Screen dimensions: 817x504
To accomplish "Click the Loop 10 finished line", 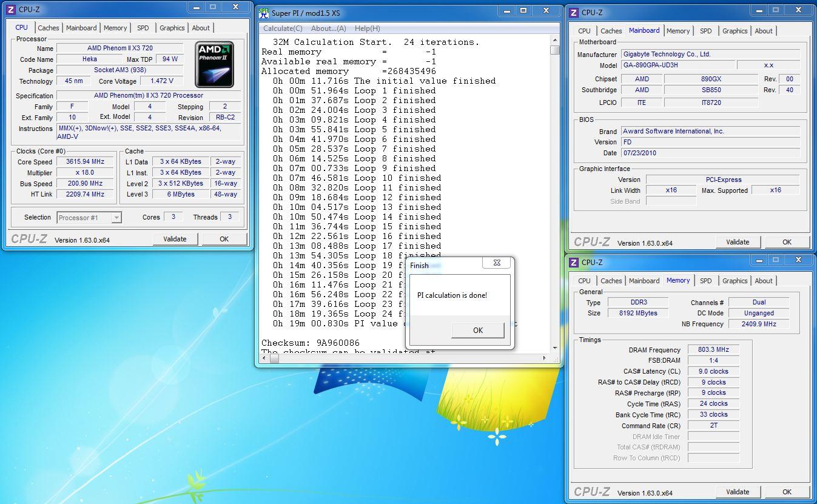I will [x=357, y=178].
